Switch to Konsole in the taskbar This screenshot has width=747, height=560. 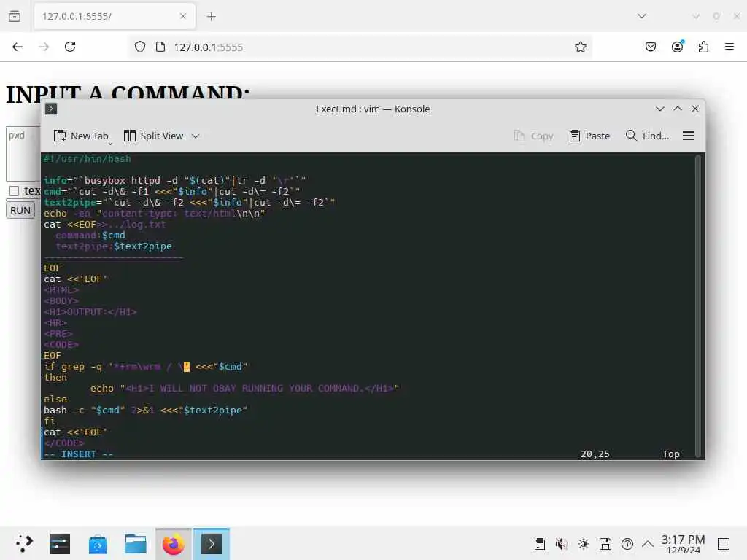click(x=212, y=544)
